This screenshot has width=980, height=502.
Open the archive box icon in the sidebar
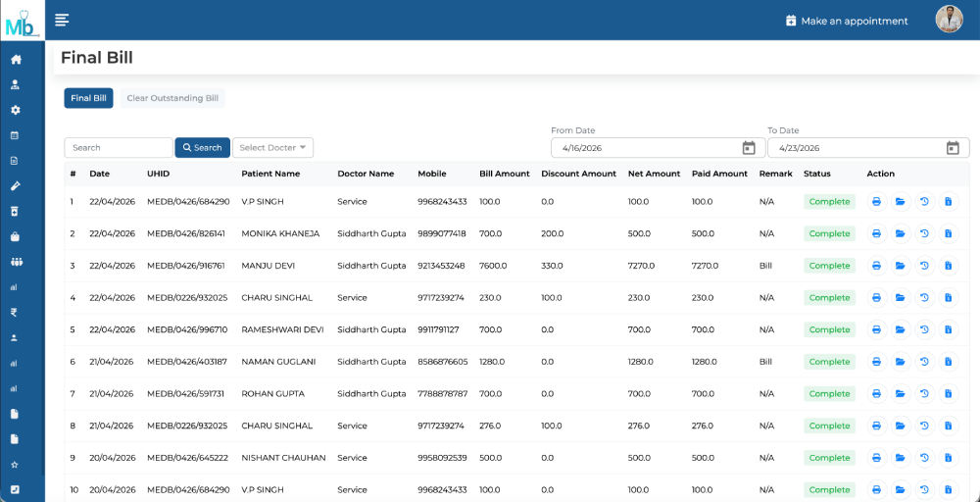pyautogui.click(x=15, y=212)
